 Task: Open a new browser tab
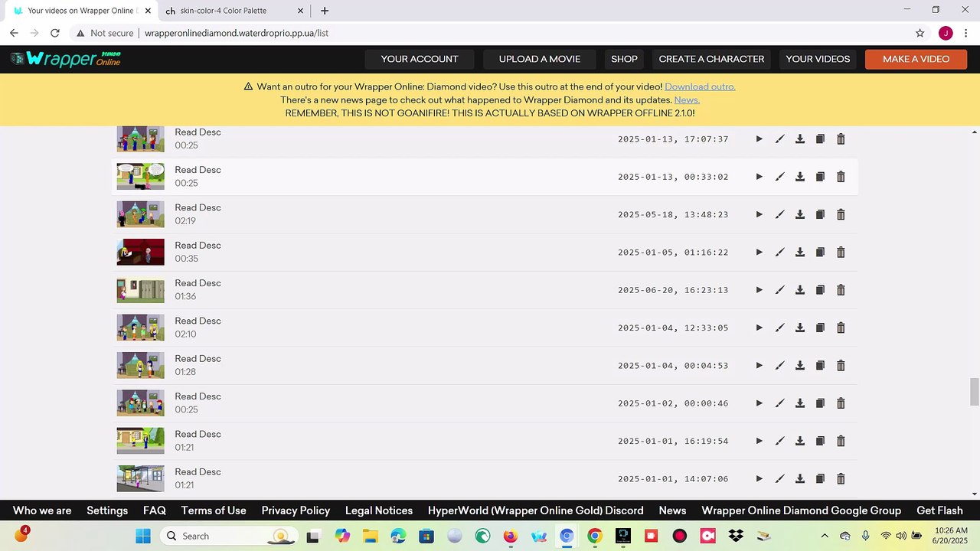click(x=325, y=11)
